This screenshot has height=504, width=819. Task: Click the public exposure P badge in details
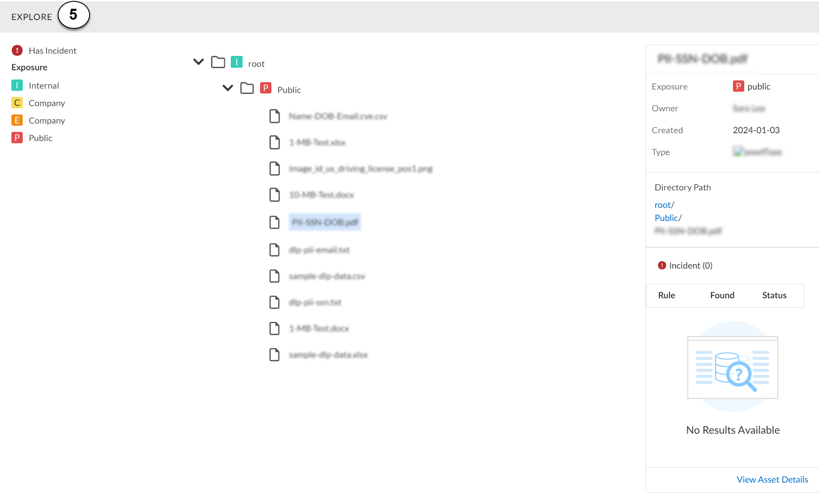[x=738, y=86]
